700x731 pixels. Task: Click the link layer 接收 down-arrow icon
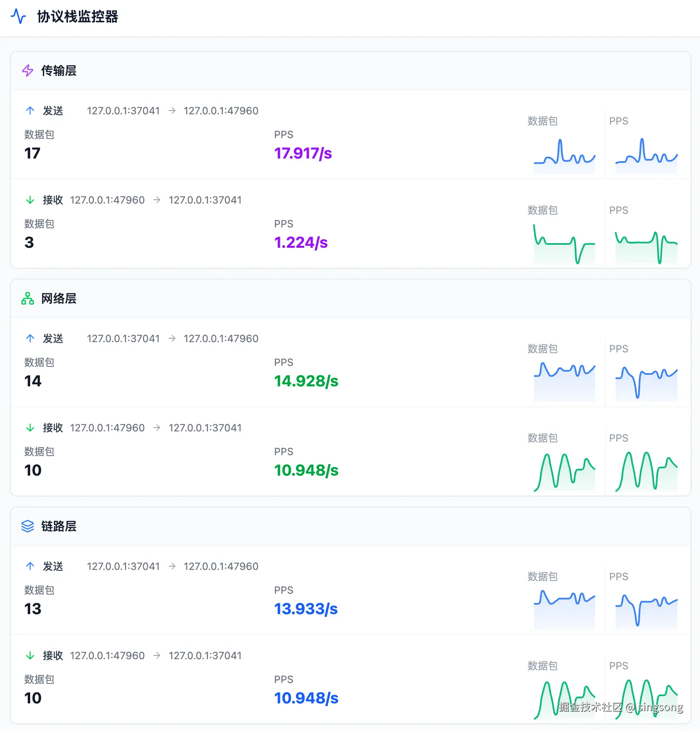coord(30,655)
